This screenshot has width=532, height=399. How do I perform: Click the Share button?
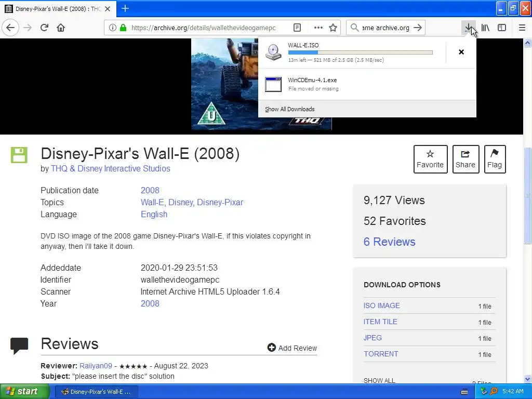coord(465,159)
